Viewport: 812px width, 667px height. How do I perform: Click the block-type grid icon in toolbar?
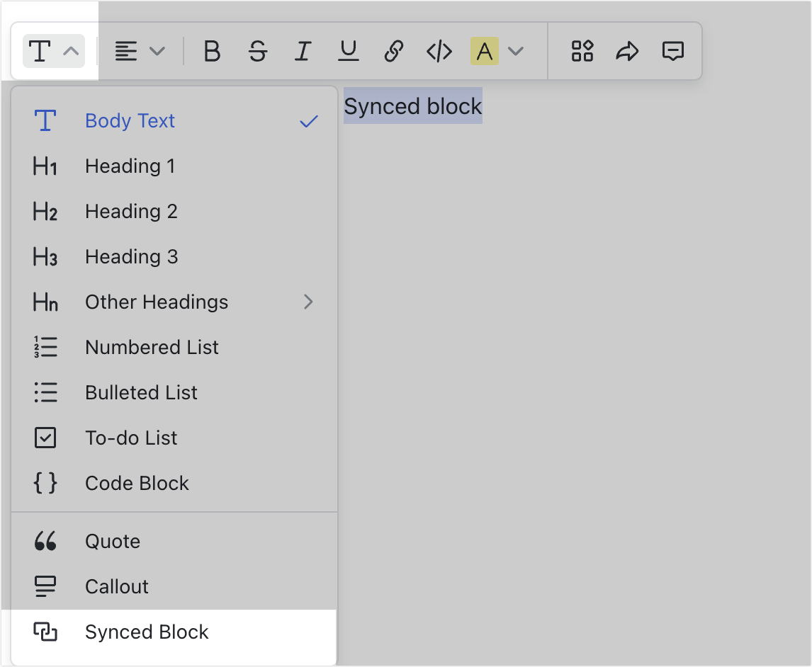[x=582, y=51]
